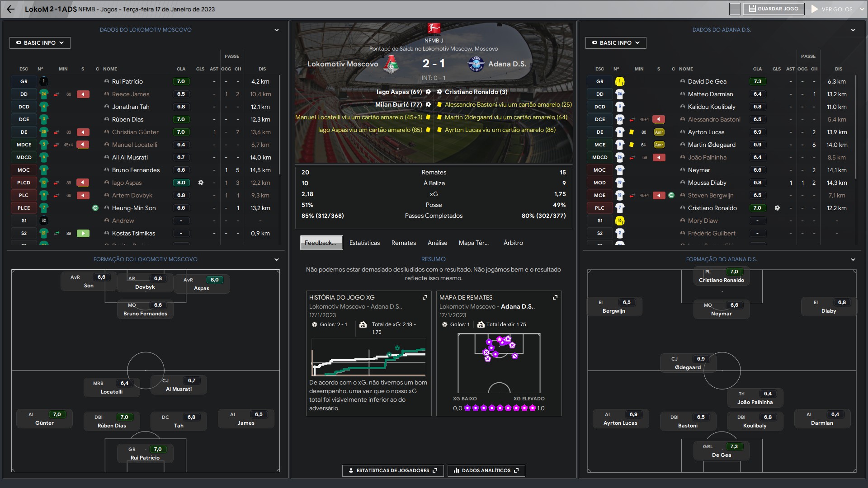Open the Lokomotiv Basic Info dropdown
Image resolution: width=868 pixels, height=488 pixels.
coord(40,43)
